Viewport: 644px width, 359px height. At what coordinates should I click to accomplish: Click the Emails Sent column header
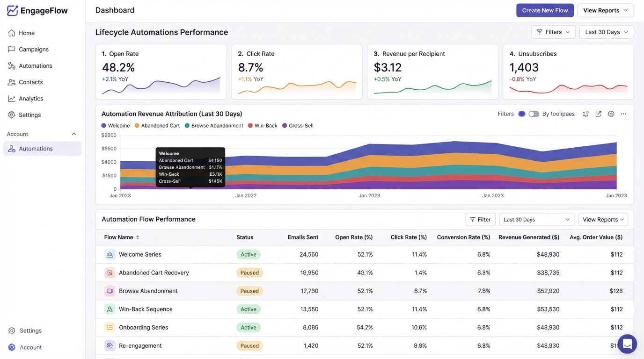pyautogui.click(x=303, y=237)
